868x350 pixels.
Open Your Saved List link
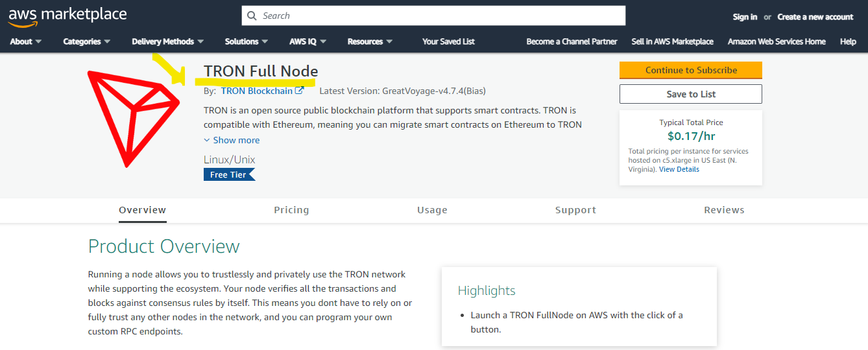click(x=448, y=41)
